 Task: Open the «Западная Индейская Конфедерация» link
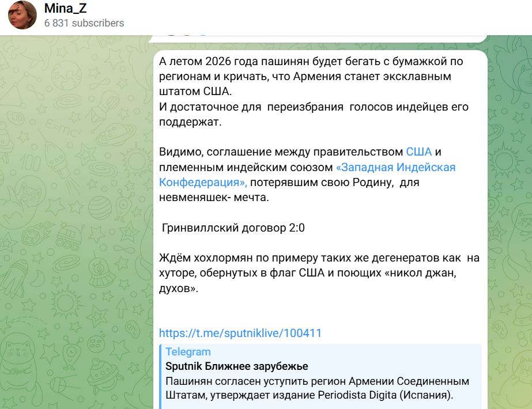click(307, 175)
